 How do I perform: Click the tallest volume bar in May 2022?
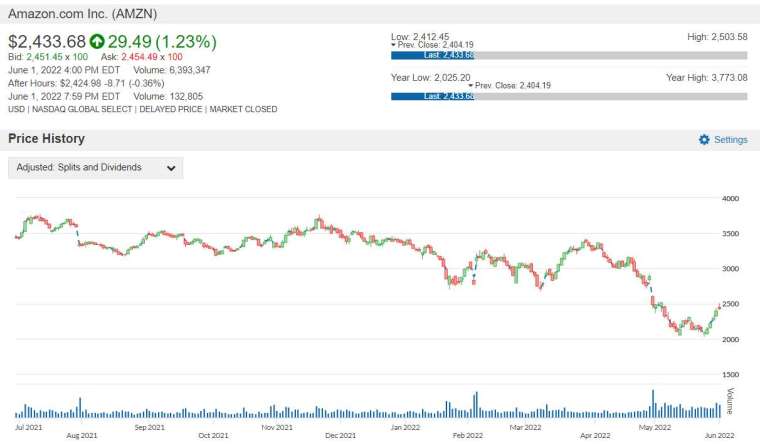[653, 403]
